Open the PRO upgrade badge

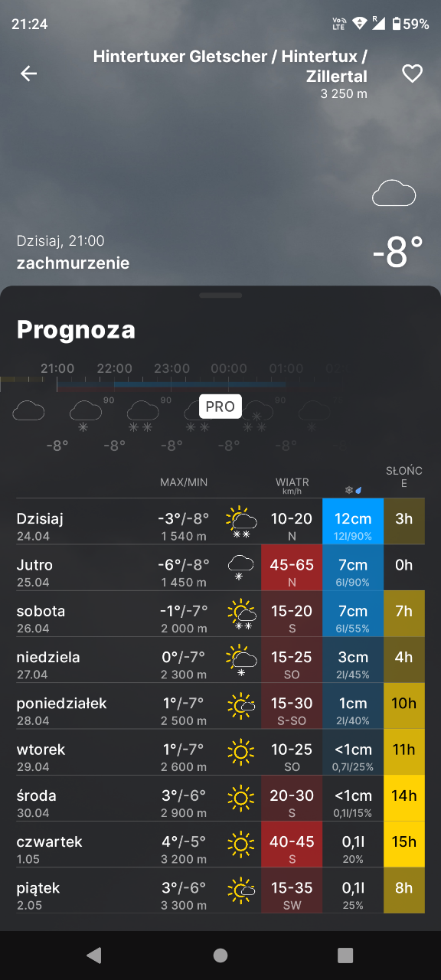click(220, 407)
